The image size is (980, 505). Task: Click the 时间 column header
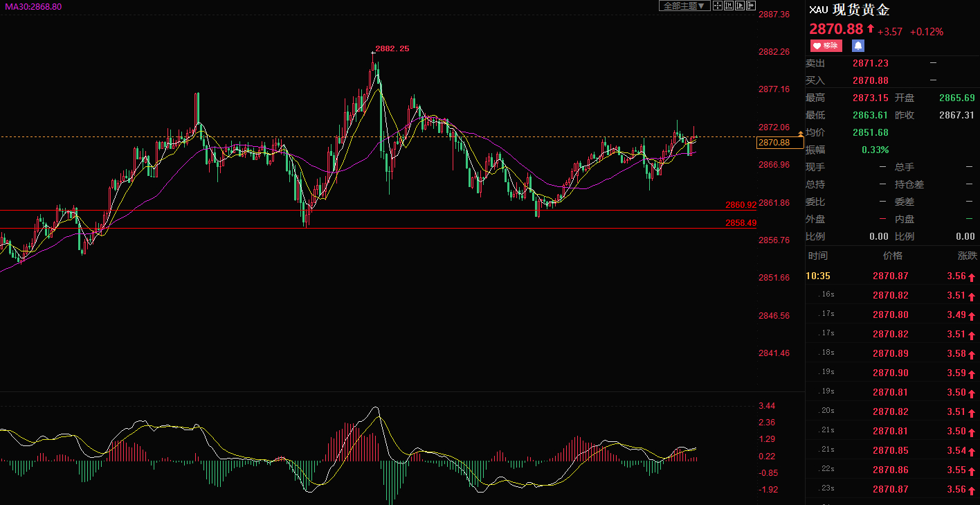tap(817, 256)
